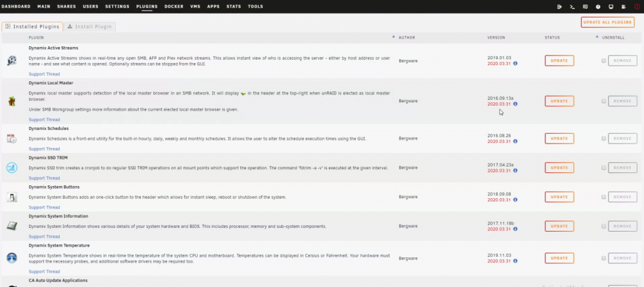Open the Users menu

[x=90, y=6]
